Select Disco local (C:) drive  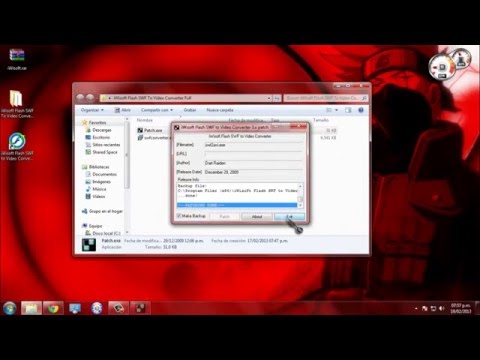103,233
